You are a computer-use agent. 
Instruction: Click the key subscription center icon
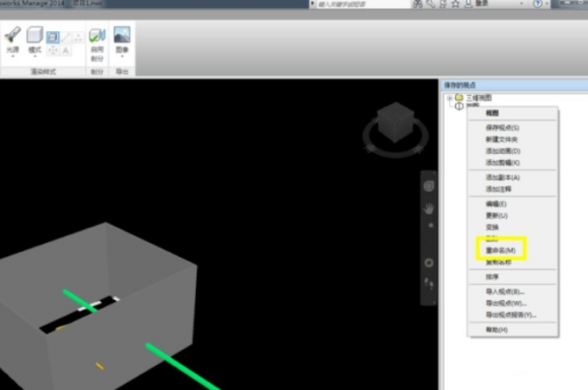[430, 4]
